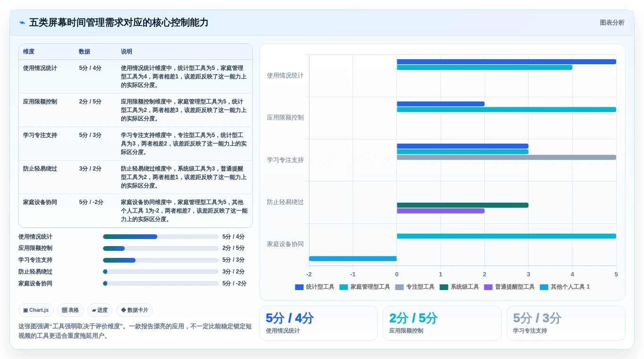This screenshot has height=359, width=644.
Task: Click the 防止轻易绕过 progress bar
Action: pos(161,272)
